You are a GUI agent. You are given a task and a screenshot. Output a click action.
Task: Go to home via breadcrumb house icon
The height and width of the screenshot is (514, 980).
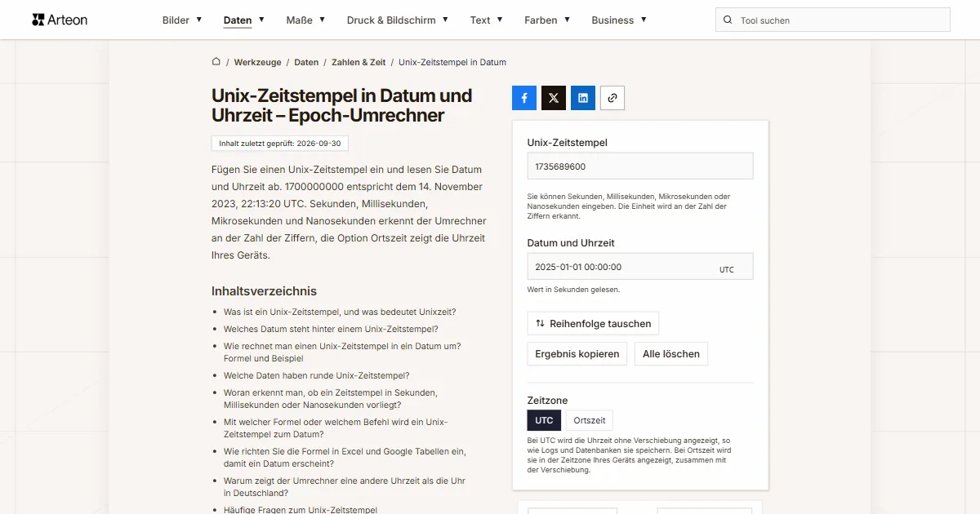(x=216, y=62)
